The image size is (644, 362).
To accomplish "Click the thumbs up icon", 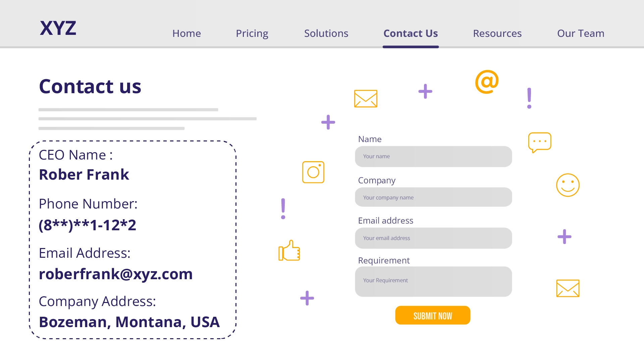I will point(289,251).
